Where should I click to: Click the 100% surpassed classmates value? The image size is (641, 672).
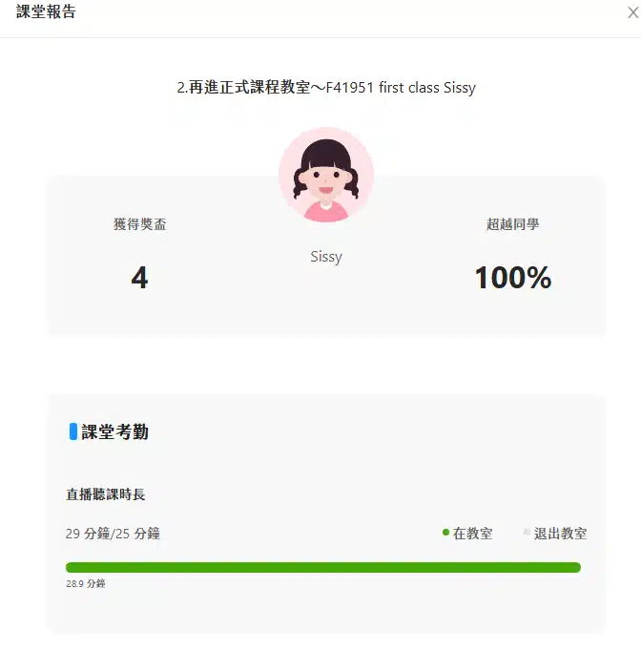(512, 278)
